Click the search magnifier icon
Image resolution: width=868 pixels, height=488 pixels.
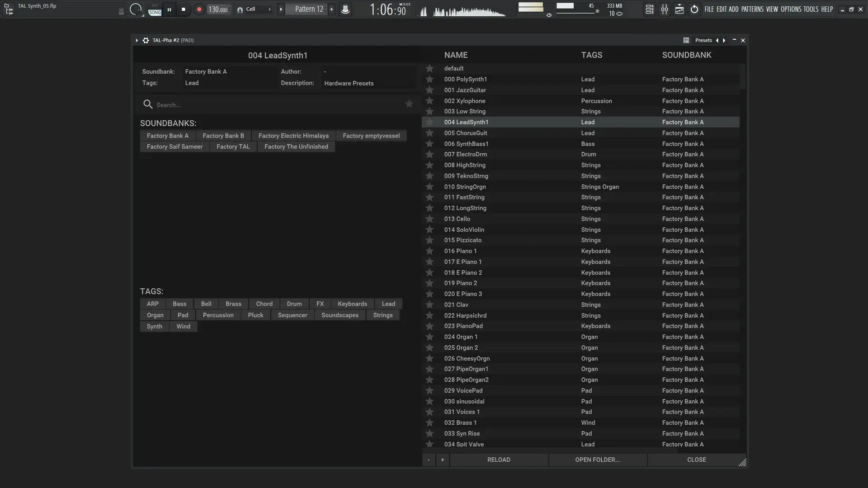(147, 104)
